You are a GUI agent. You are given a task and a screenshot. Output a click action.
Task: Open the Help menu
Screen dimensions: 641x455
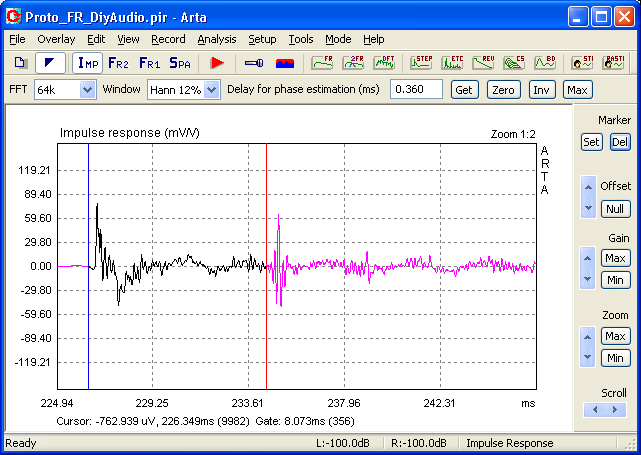click(374, 39)
